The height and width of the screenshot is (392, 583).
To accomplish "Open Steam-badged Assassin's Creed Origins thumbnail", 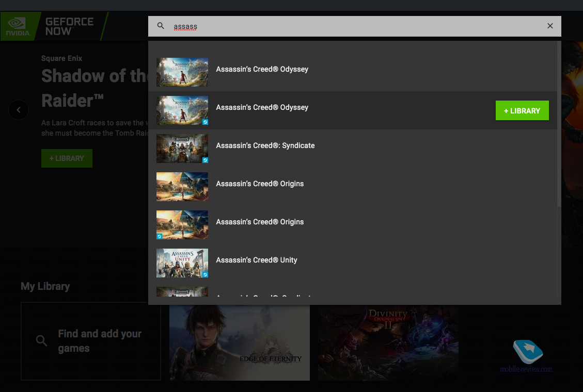I will 182,225.
